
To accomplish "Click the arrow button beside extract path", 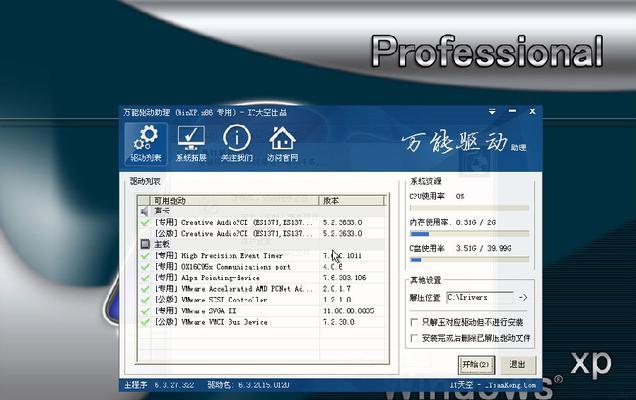I will [x=523, y=297].
